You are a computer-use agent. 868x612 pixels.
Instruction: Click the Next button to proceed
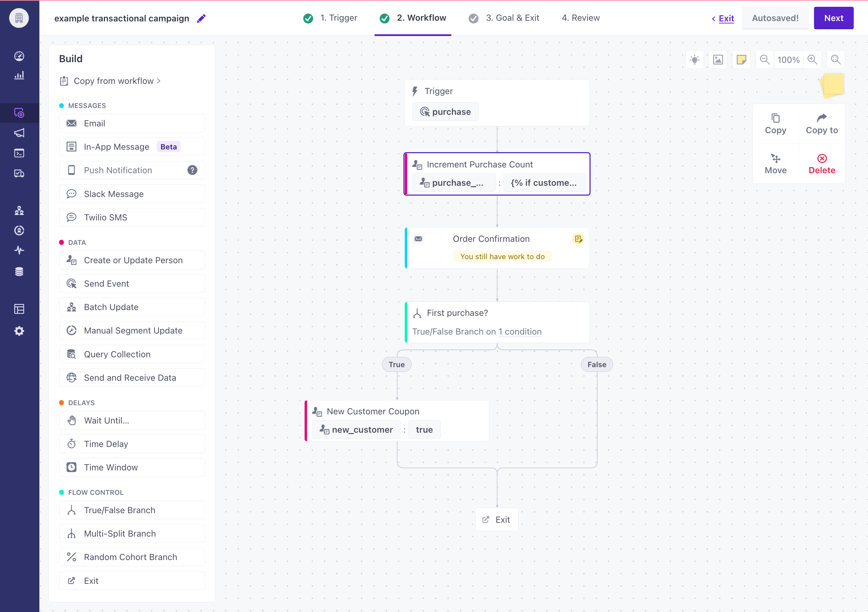point(834,18)
